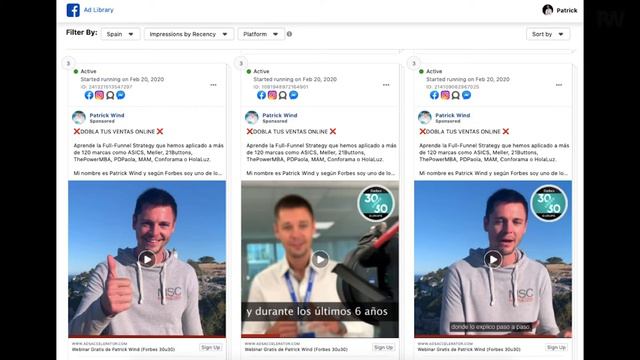Click the 'Mi nombre es Patrick Wind' line on thumbs-up ad
The height and width of the screenshot is (360, 640).
click(148, 173)
